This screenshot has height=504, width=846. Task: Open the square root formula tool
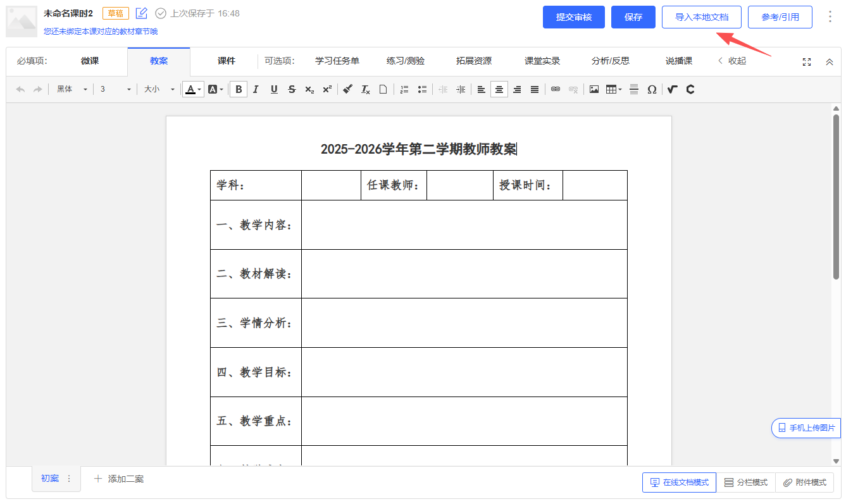pos(673,90)
